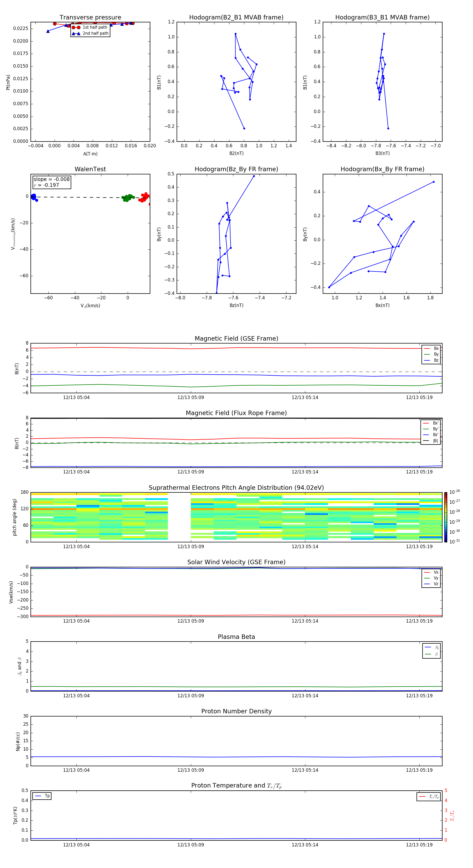Click the "V_A(km/s)" x-axis label
The image size is (473, 868).
click(90, 306)
